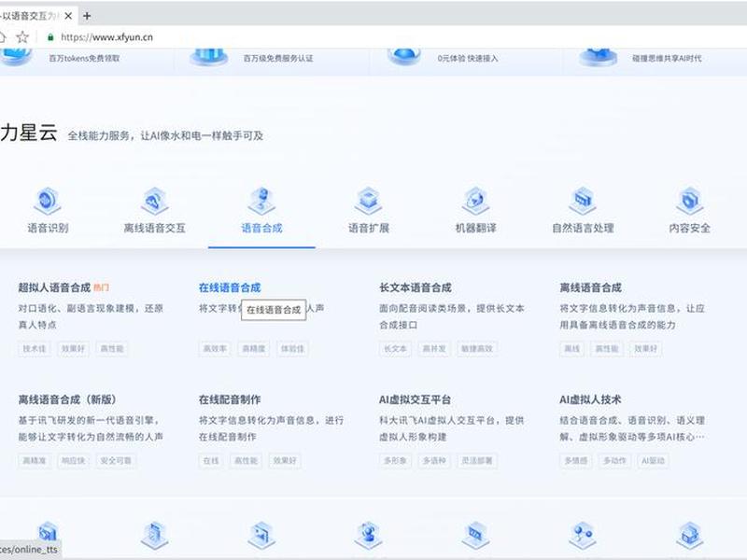Click the 敏捷高效 tag under 长文本语音合成
The height and width of the screenshot is (560, 747).
tap(476, 348)
